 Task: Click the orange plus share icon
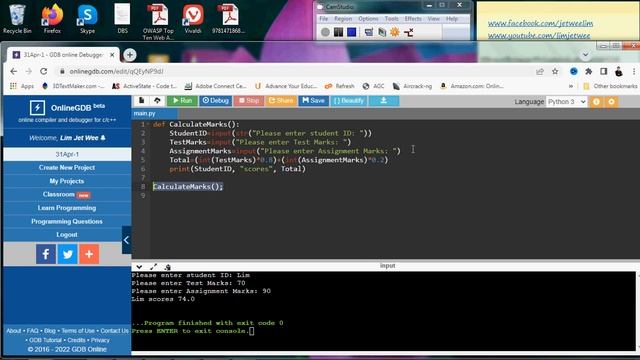click(89, 254)
